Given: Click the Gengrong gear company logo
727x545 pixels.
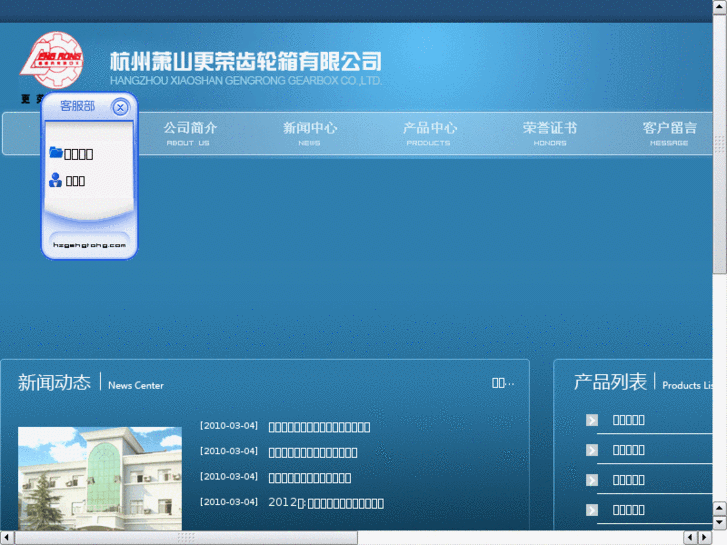Looking at the screenshot, I should point(52,60).
